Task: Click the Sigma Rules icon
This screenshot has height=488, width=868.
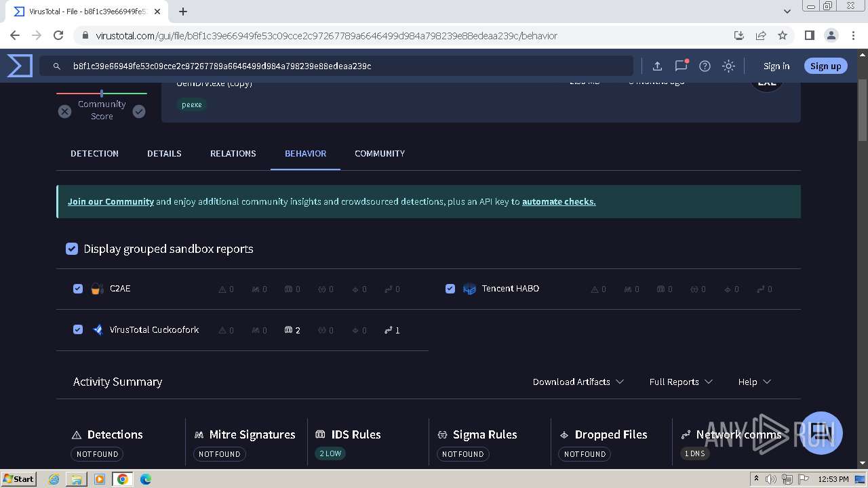Action: (442, 435)
